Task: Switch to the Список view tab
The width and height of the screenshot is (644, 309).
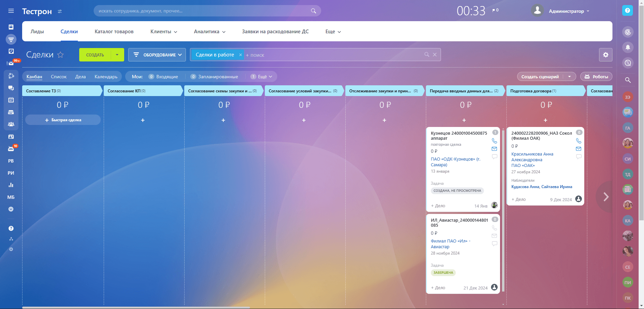Action: tap(59, 77)
